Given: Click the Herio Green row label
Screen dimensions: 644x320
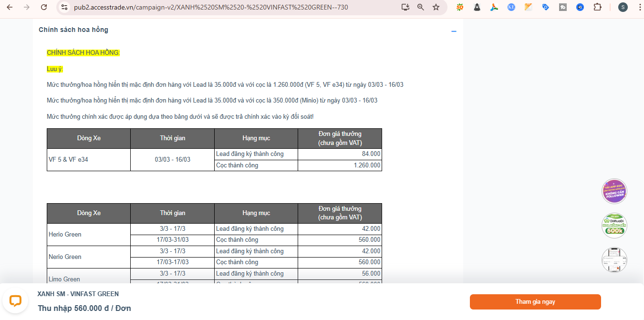Looking at the screenshot, I should coord(65,235).
